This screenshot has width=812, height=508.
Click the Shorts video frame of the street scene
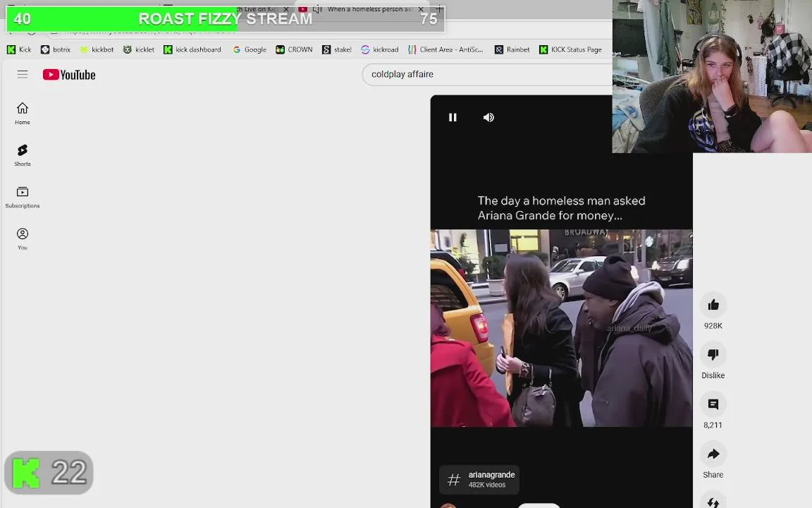tap(561, 328)
